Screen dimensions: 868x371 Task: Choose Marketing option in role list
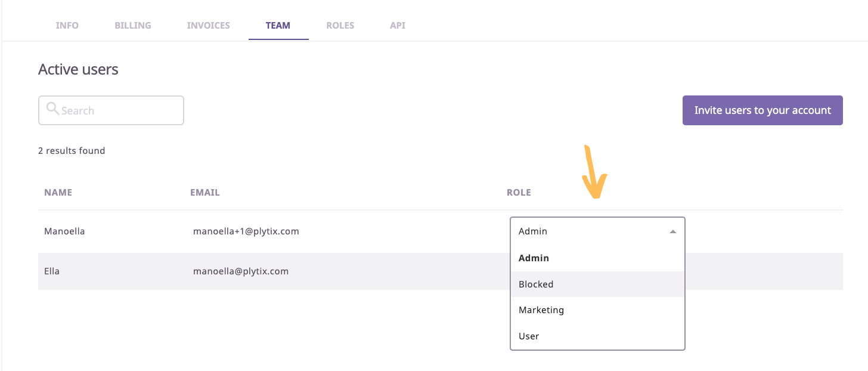[x=598, y=310]
